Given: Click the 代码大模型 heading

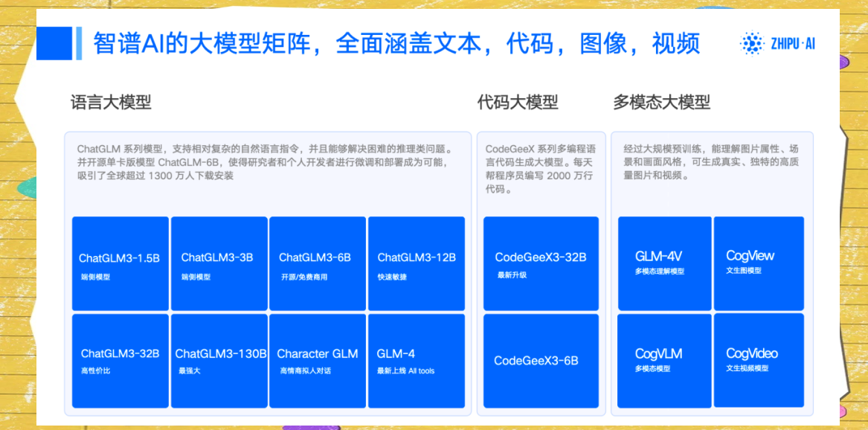Looking at the screenshot, I should tap(518, 102).
